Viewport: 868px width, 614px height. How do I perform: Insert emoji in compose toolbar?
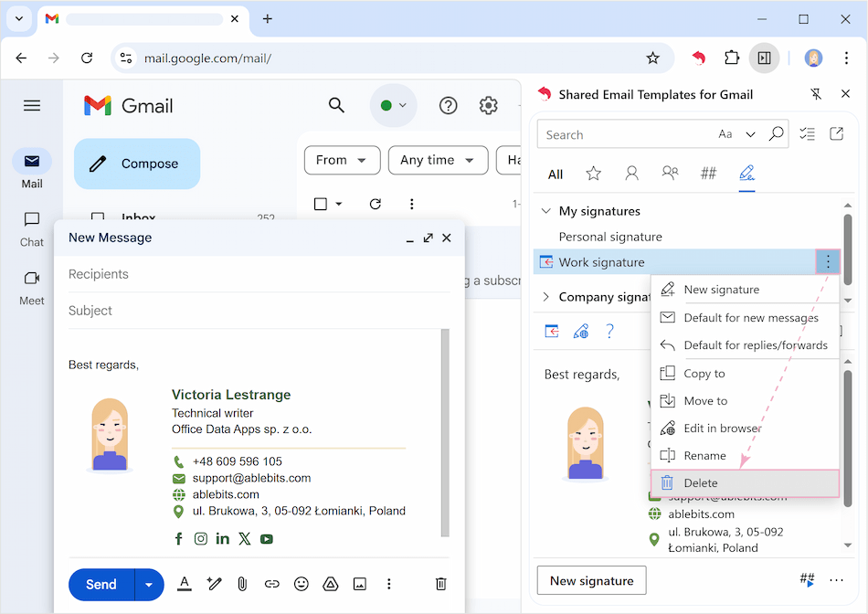click(x=302, y=584)
